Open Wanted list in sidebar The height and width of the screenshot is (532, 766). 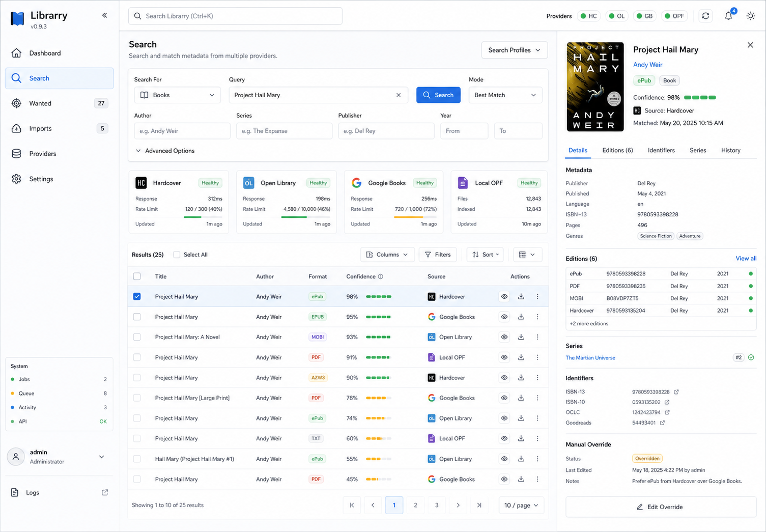coord(60,103)
